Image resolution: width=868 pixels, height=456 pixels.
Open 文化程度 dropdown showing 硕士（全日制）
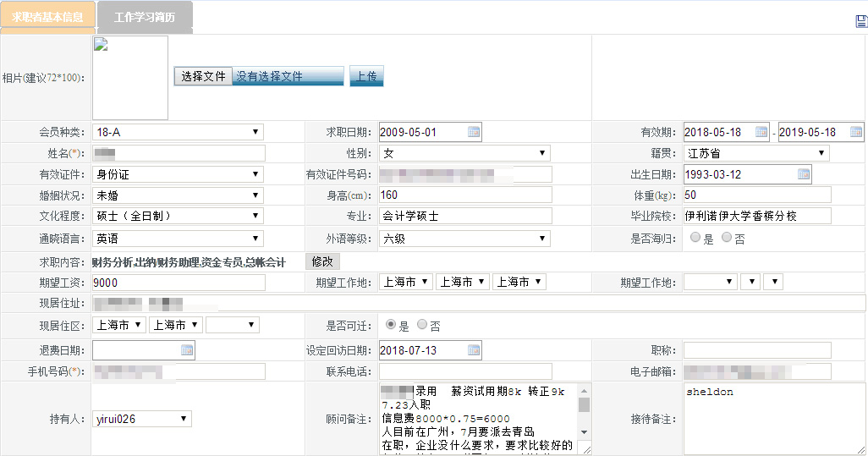[178, 216]
